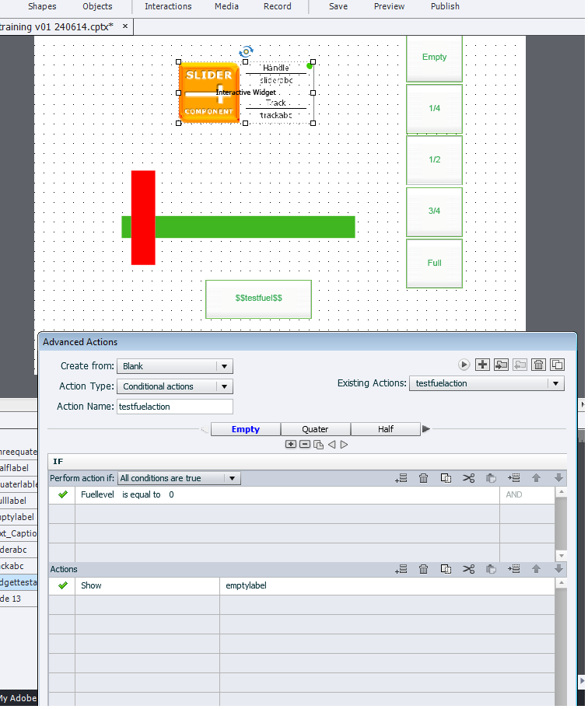
Task: Open the Create from Blank dropdown
Action: 176,368
